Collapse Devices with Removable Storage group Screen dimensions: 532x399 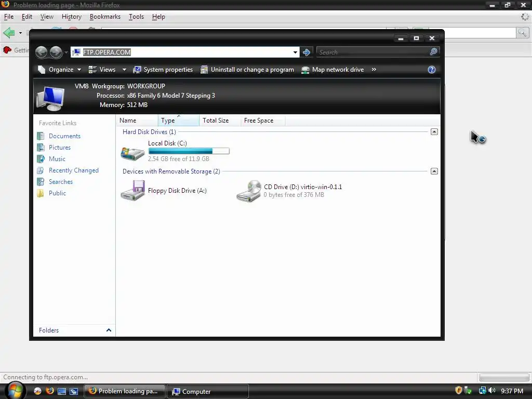(x=434, y=171)
